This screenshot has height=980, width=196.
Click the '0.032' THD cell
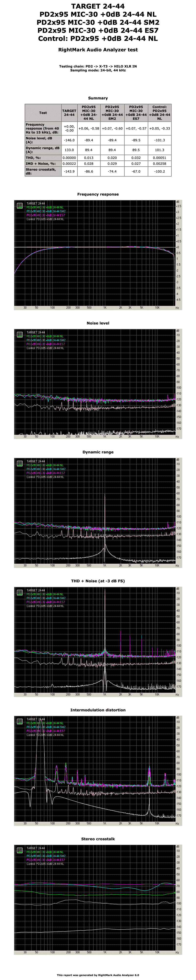coord(136,157)
